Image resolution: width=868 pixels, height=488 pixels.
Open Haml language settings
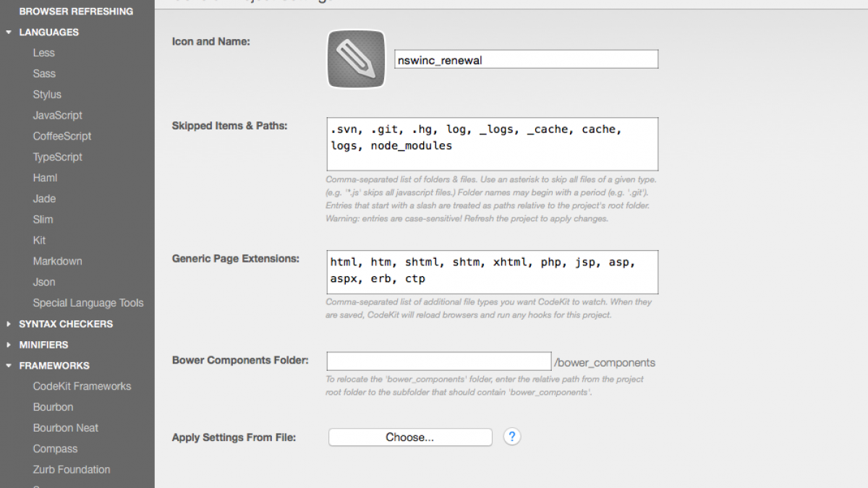(x=45, y=178)
